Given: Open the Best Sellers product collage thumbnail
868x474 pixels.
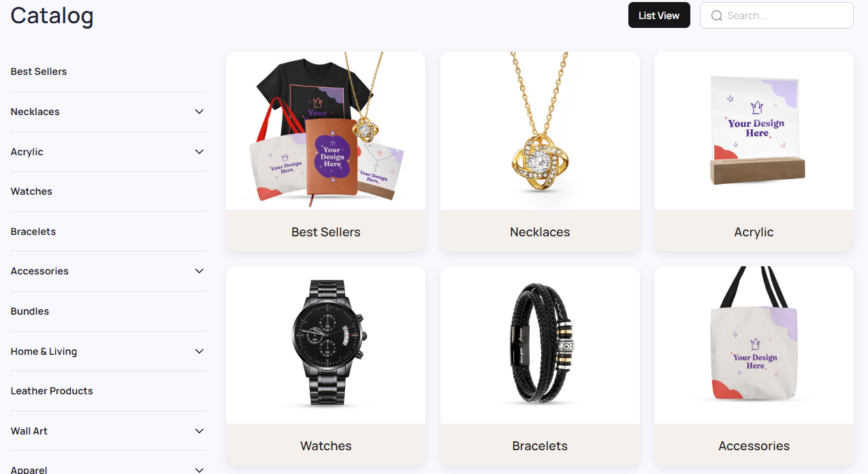Looking at the screenshot, I should tap(326, 131).
